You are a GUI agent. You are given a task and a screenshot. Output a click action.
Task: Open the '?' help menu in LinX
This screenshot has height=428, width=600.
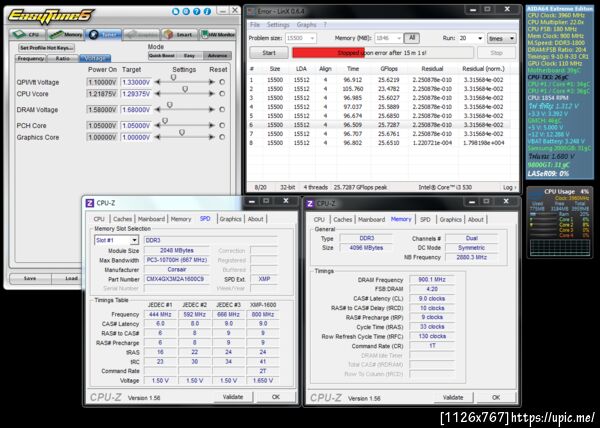coord(325,24)
